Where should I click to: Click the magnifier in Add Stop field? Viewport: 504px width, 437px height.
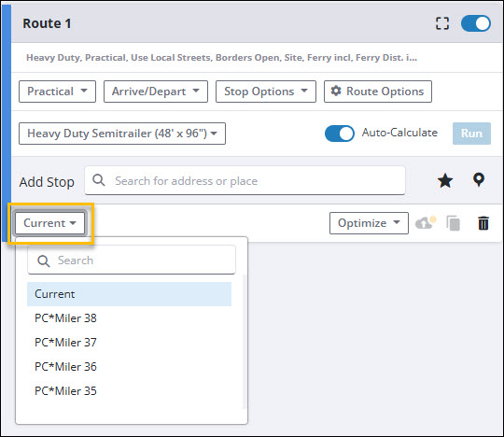pyautogui.click(x=99, y=180)
